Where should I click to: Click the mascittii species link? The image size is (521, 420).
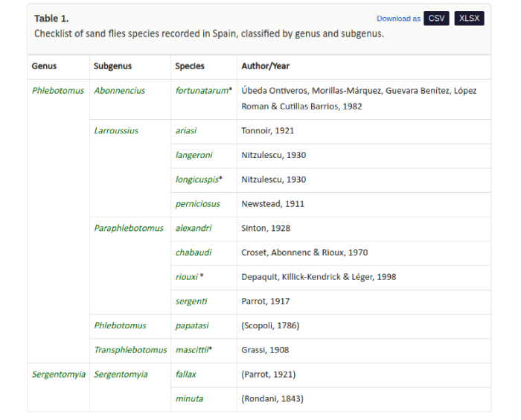(x=191, y=350)
